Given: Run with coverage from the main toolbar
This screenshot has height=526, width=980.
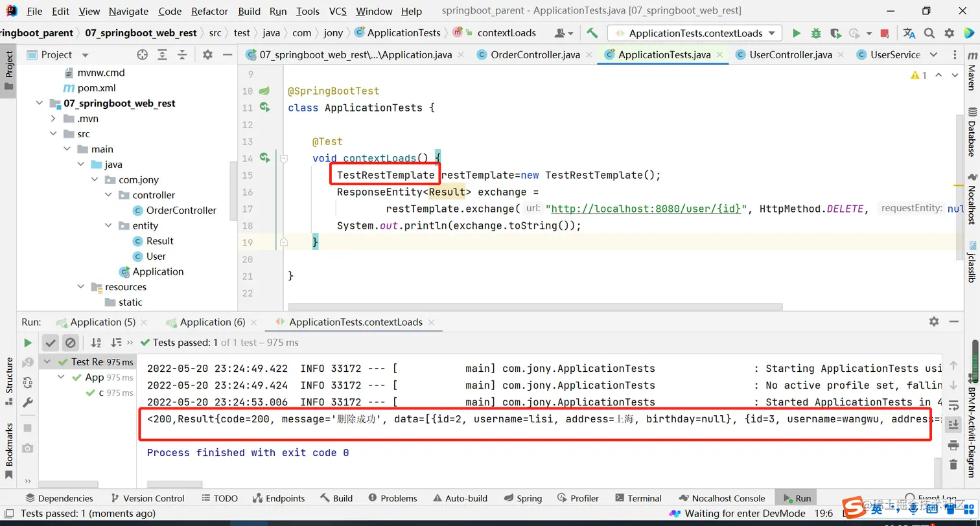Looking at the screenshot, I should (x=835, y=33).
